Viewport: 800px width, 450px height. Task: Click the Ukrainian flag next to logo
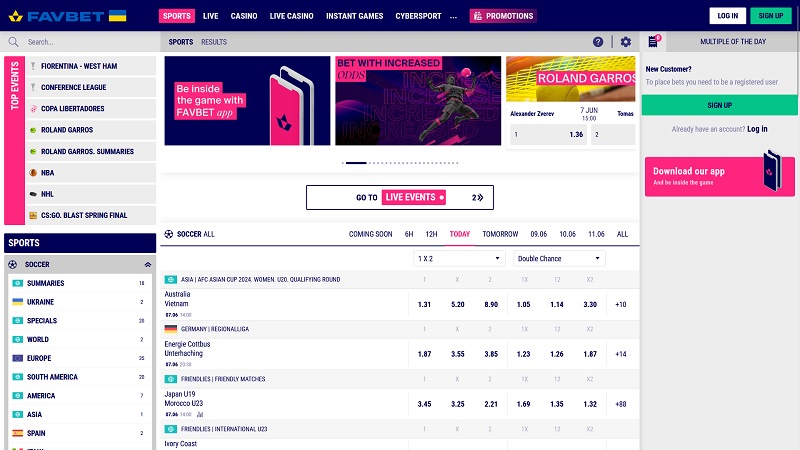(x=117, y=16)
